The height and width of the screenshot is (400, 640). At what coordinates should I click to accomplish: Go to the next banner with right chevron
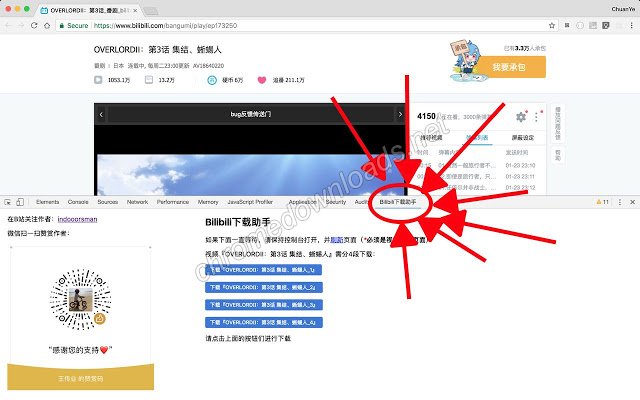coord(400,114)
